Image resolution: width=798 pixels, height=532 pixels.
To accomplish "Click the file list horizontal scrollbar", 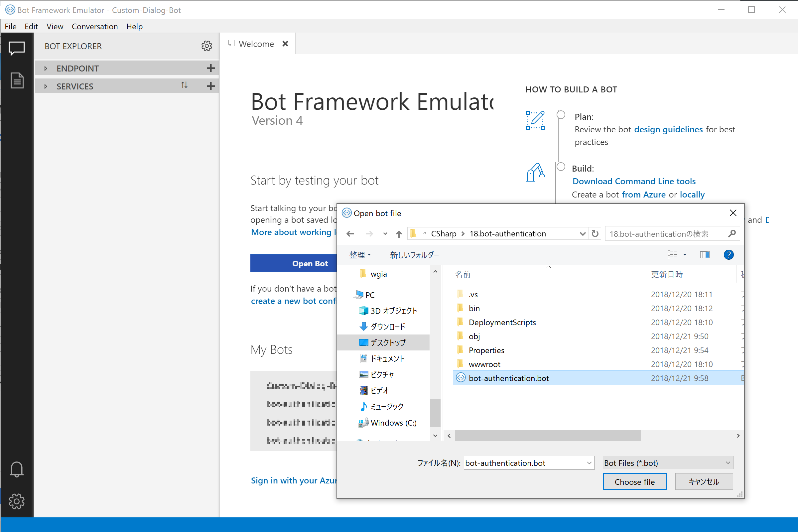I will tap(547, 436).
